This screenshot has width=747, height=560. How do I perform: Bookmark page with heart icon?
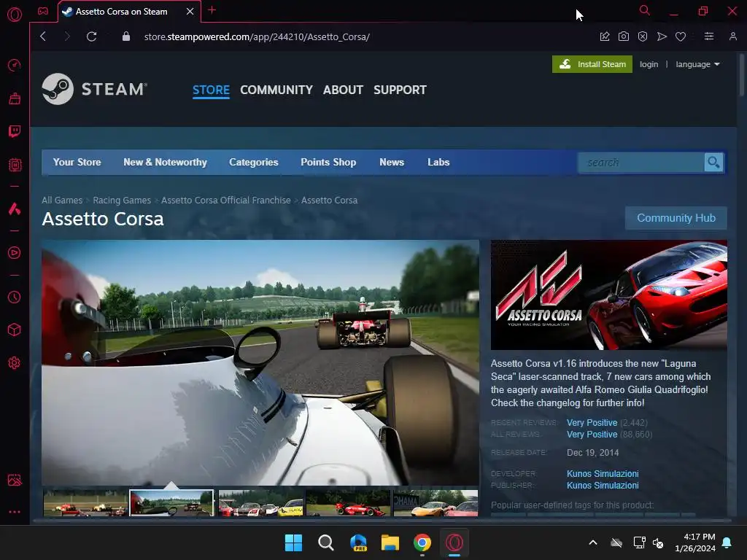click(681, 36)
